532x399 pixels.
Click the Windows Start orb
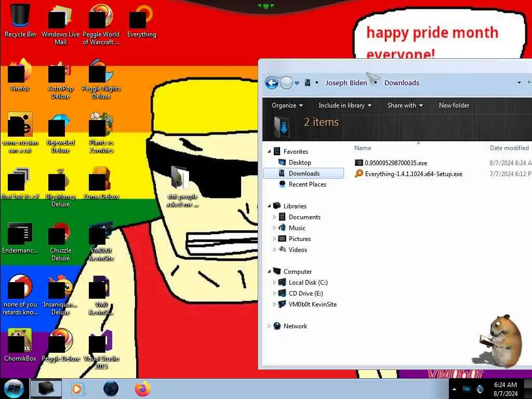coord(14,389)
